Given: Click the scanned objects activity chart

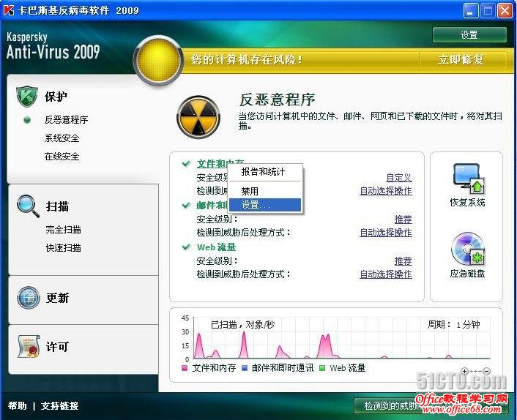Looking at the screenshot, I should pos(341,338).
